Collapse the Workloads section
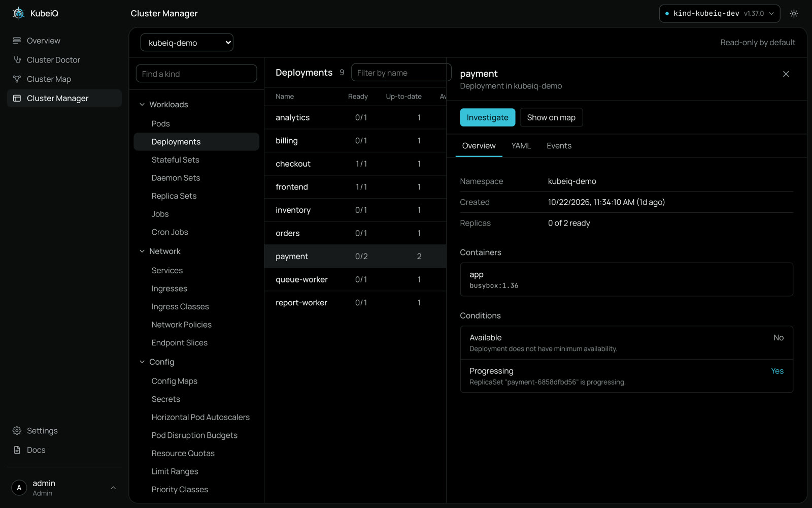The width and height of the screenshot is (812, 508). point(142,105)
